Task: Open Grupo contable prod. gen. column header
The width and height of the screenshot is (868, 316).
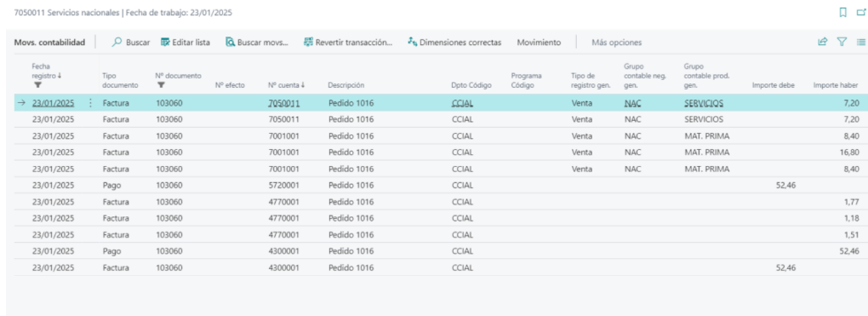Action: (706, 76)
